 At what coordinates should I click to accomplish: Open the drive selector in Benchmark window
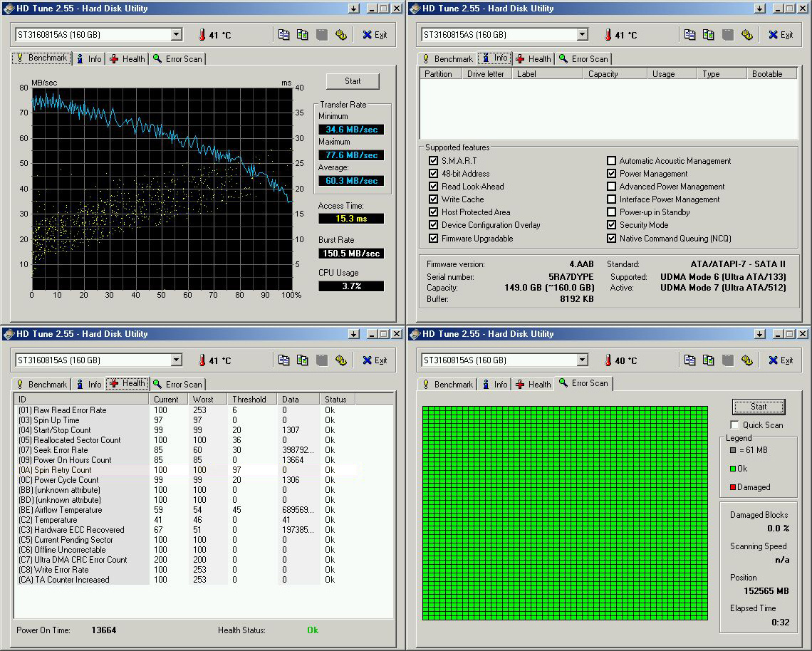click(x=176, y=34)
